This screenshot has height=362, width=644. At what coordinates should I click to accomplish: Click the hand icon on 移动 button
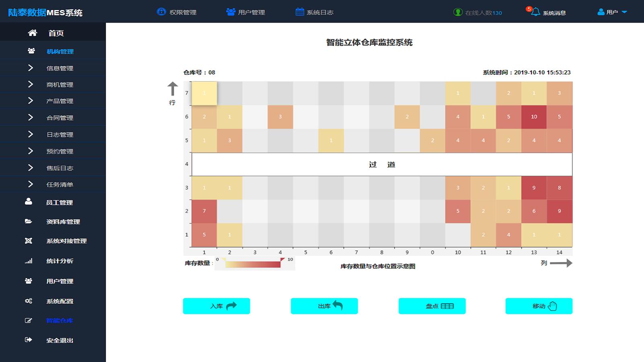(x=553, y=306)
